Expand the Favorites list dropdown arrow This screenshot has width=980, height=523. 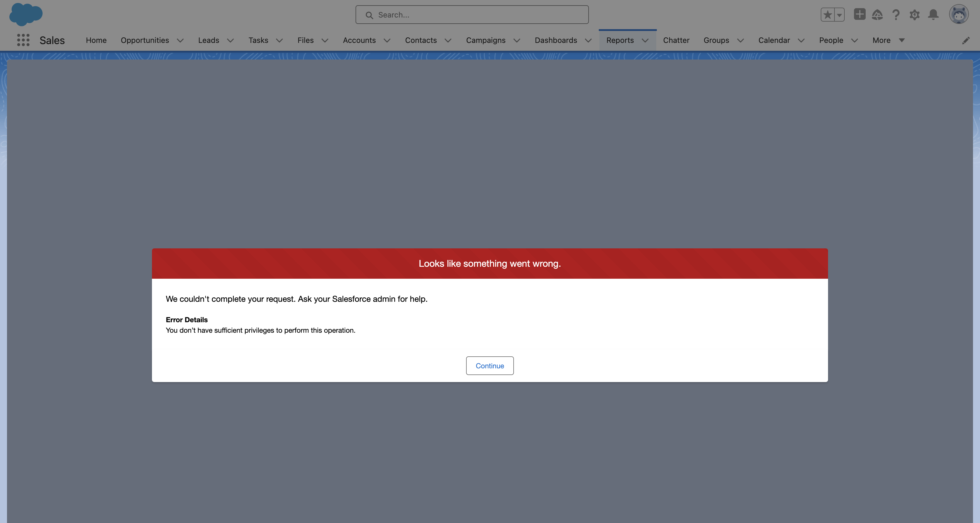pos(839,15)
